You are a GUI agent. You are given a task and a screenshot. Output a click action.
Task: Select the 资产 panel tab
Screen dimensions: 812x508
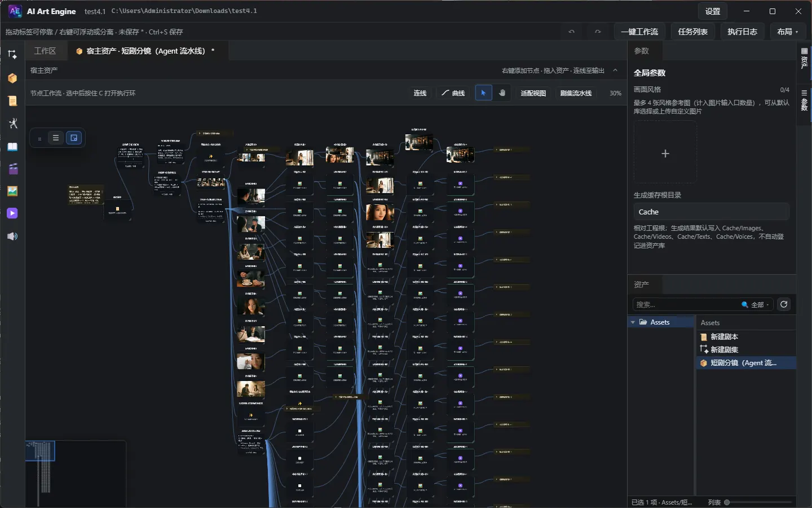pos(642,284)
